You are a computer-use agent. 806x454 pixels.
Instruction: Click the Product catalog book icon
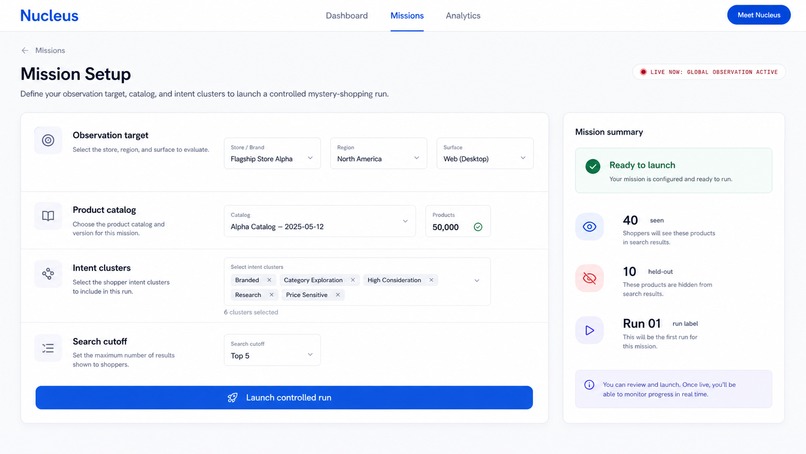click(48, 216)
